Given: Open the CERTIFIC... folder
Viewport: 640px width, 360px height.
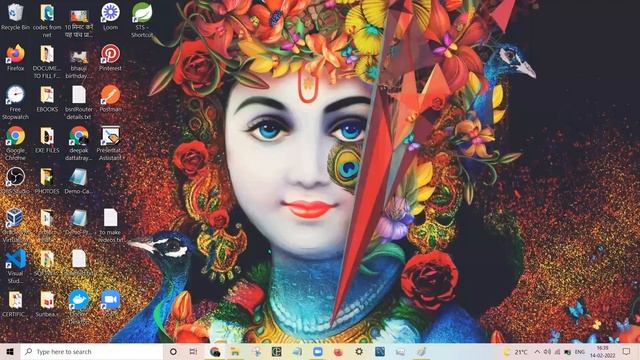Looking at the screenshot, I should [15, 303].
